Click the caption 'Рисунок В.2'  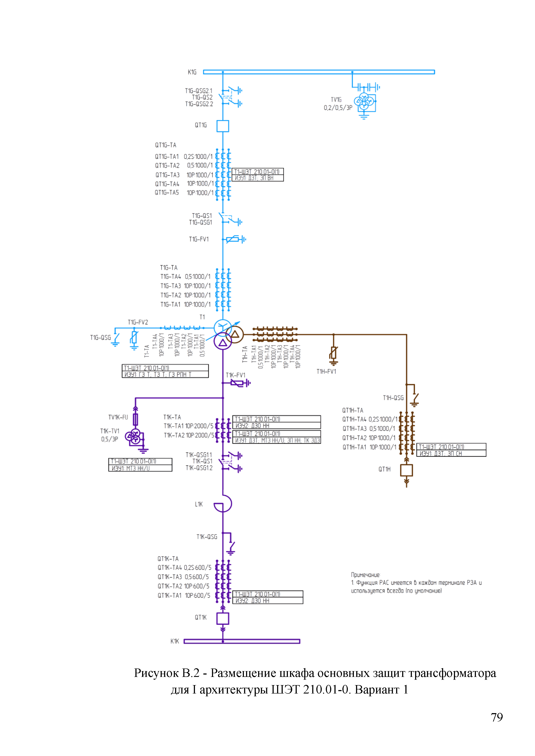[167, 673]
